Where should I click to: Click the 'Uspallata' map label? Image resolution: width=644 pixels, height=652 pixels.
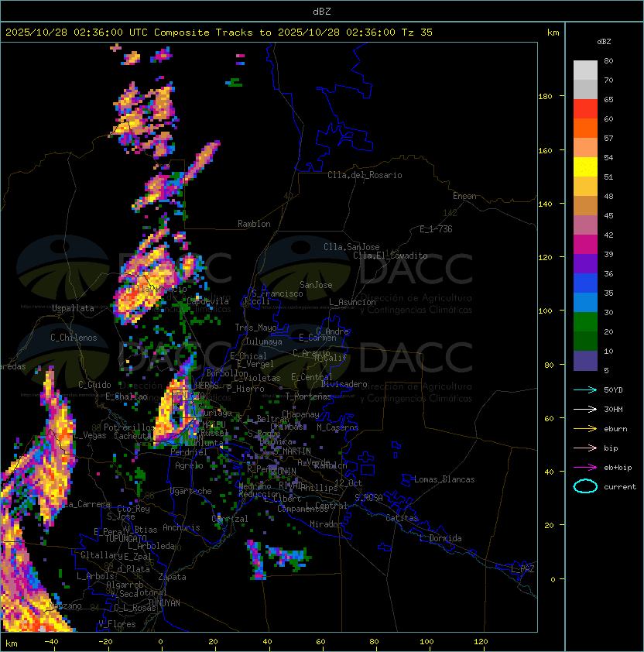coord(73,308)
